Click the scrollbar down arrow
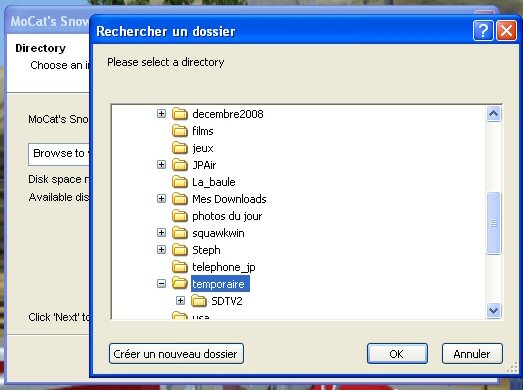This screenshot has width=523, height=390. pyautogui.click(x=493, y=311)
